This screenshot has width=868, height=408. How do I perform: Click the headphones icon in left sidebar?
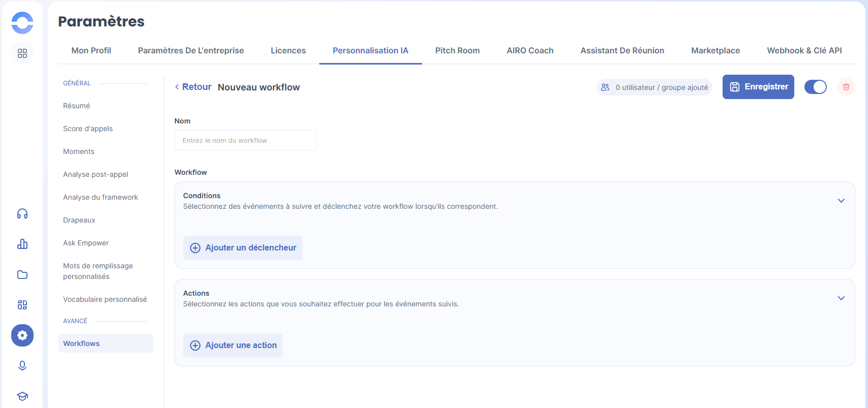pos(22,214)
